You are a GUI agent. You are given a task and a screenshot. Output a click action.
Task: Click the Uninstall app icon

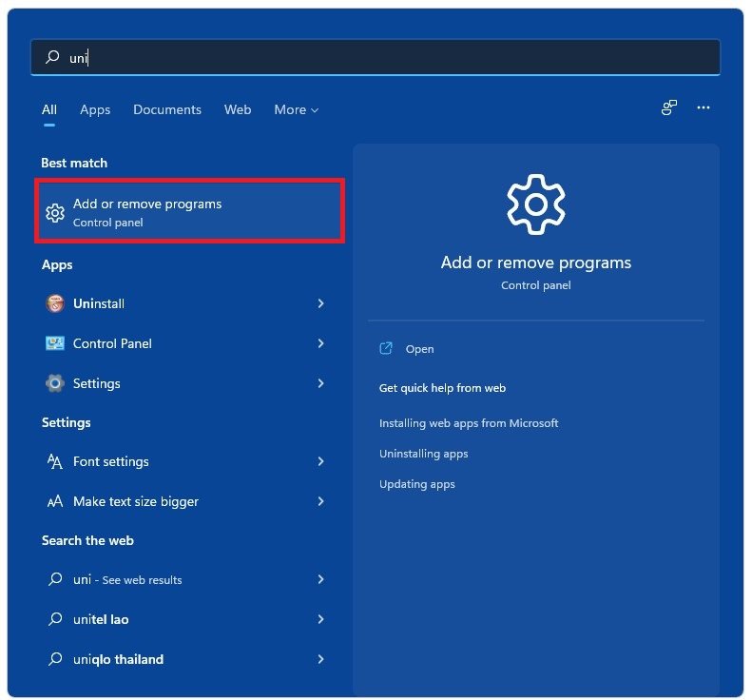pyautogui.click(x=55, y=303)
